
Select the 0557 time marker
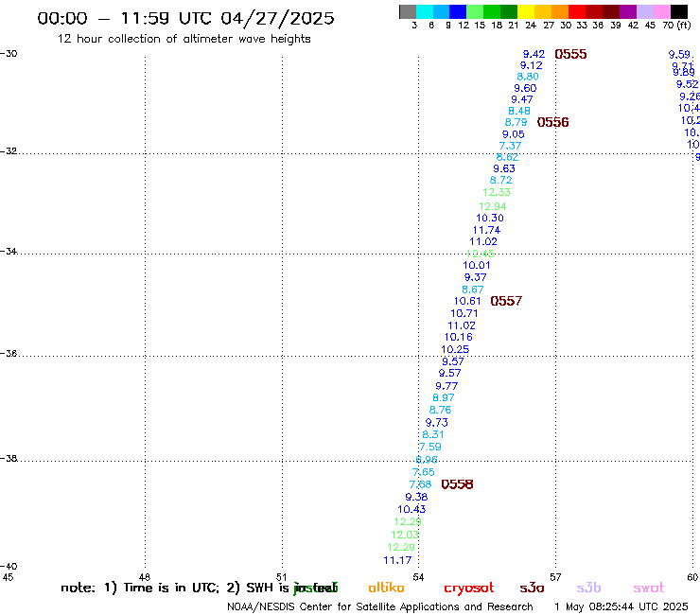pos(506,301)
